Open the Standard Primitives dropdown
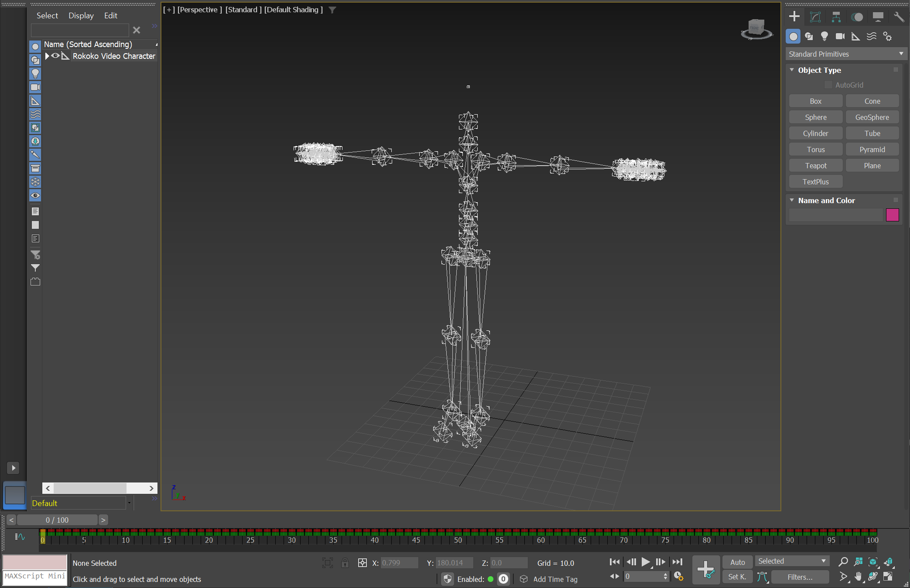 (x=845, y=54)
